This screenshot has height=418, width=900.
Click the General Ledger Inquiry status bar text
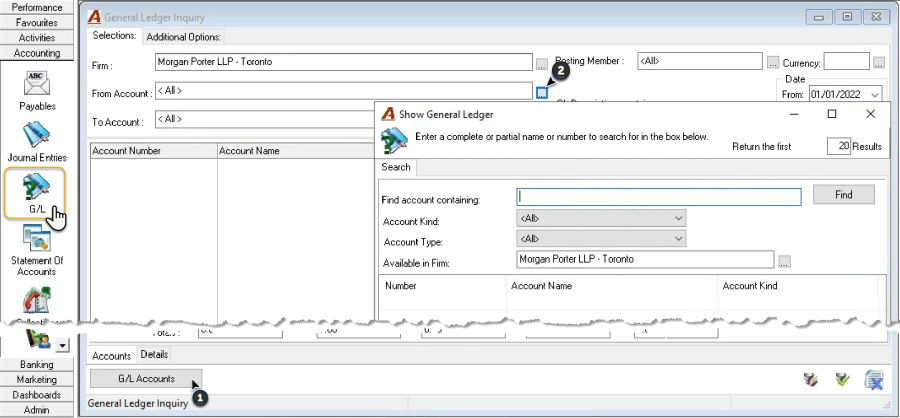[x=138, y=403]
